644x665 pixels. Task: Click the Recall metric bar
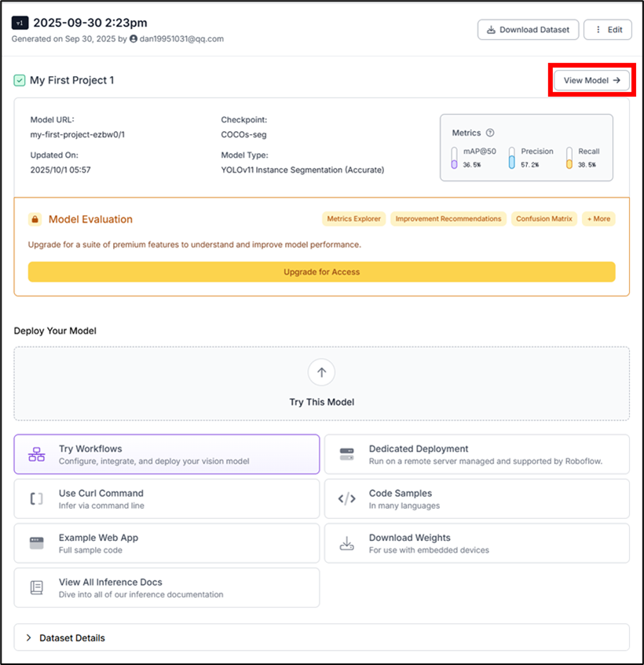(569, 158)
